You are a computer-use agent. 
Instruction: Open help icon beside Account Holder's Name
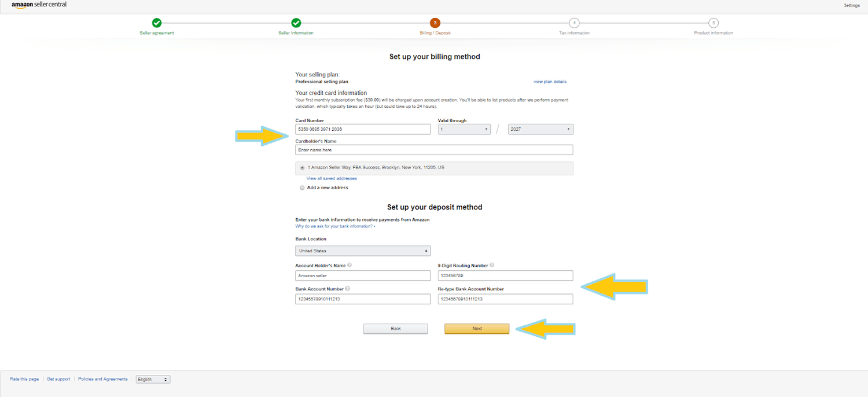click(x=350, y=265)
